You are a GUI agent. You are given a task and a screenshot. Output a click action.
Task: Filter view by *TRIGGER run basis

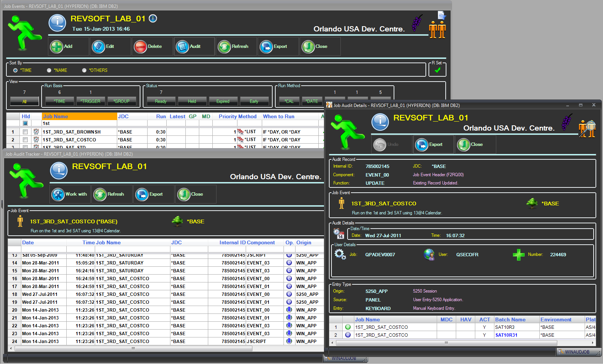91,101
